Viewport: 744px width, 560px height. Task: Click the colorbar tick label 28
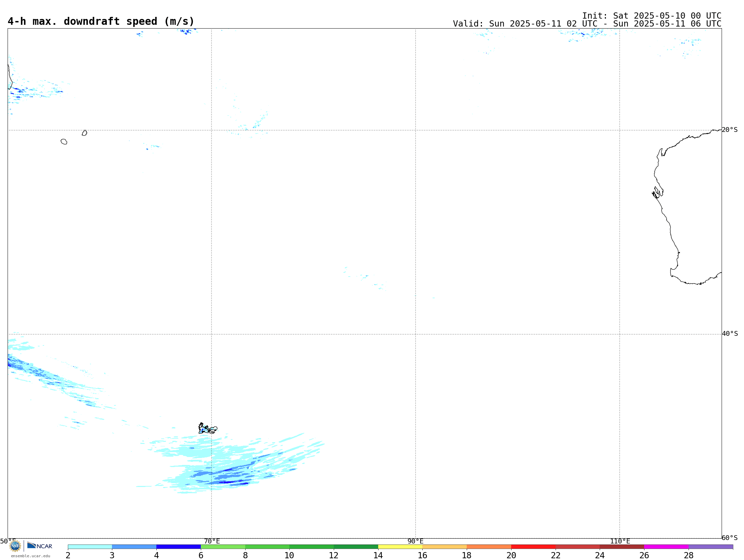(x=689, y=555)
